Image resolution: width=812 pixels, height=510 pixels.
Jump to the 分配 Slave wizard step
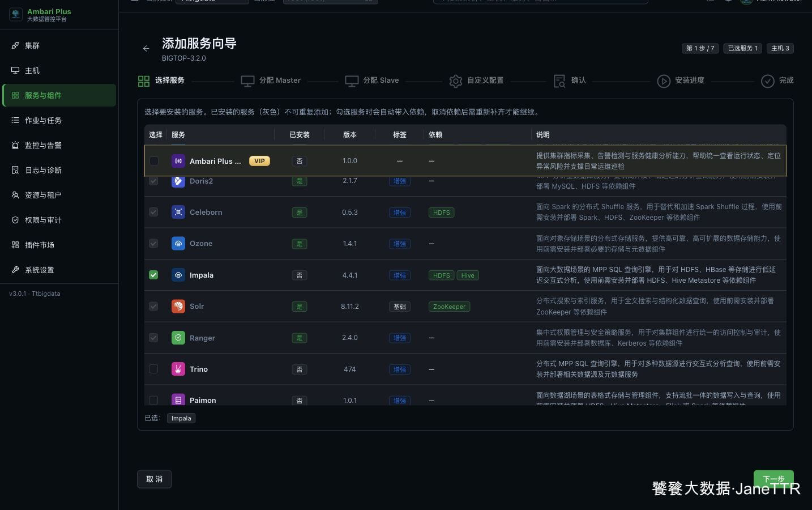[x=372, y=81]
